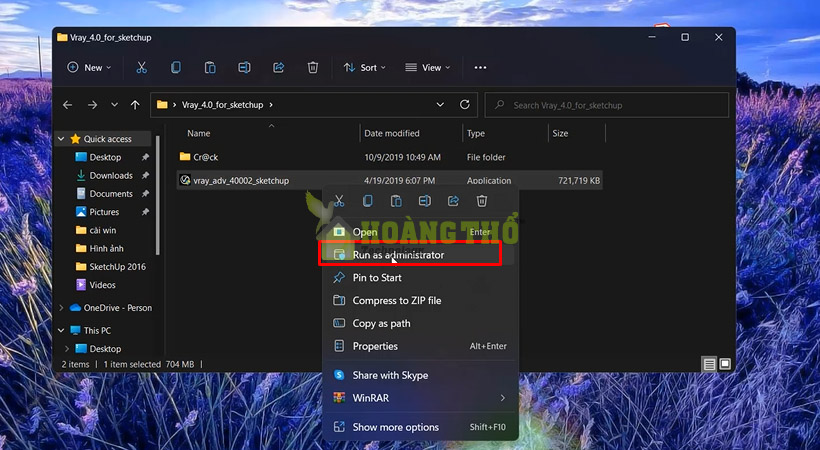The width and height of the screenshot is (820, 450).
Task: Collapse the This PC tree node
Action: [x=61, y=330]
